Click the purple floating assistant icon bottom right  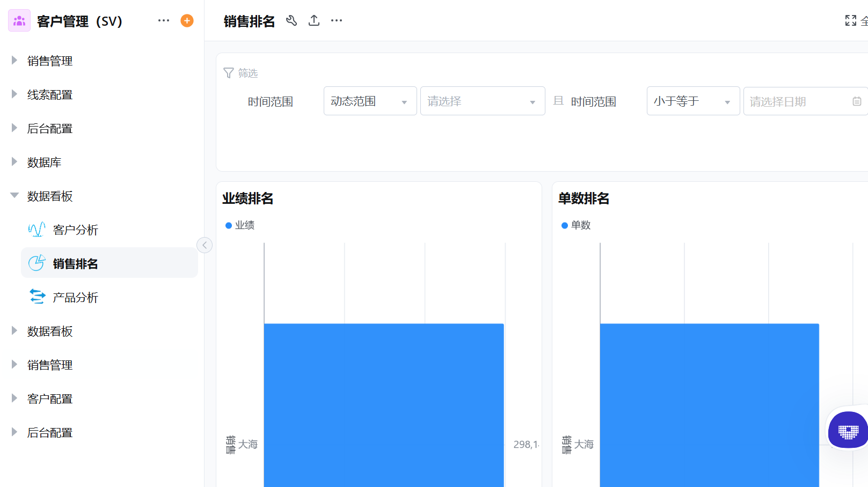(x=848, y=431)
